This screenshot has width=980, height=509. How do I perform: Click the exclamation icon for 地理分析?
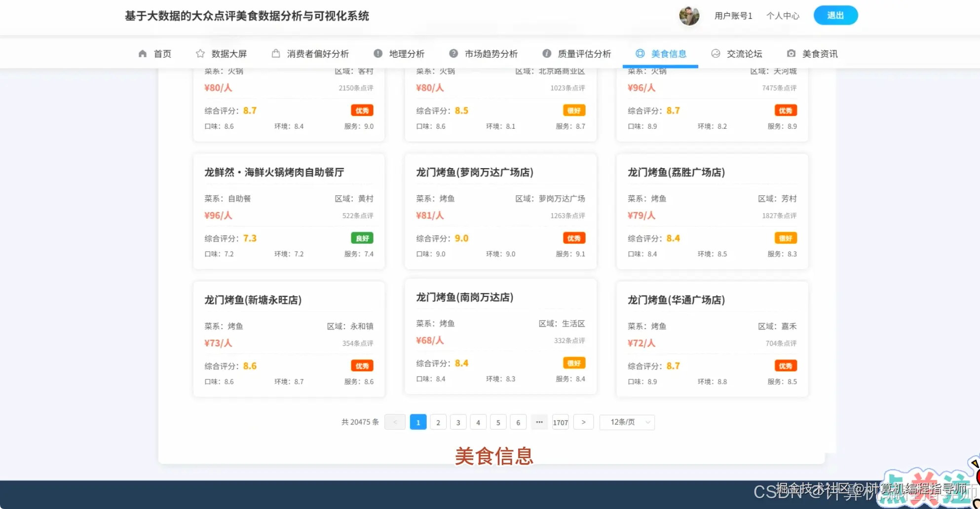(x=377, y=53)
